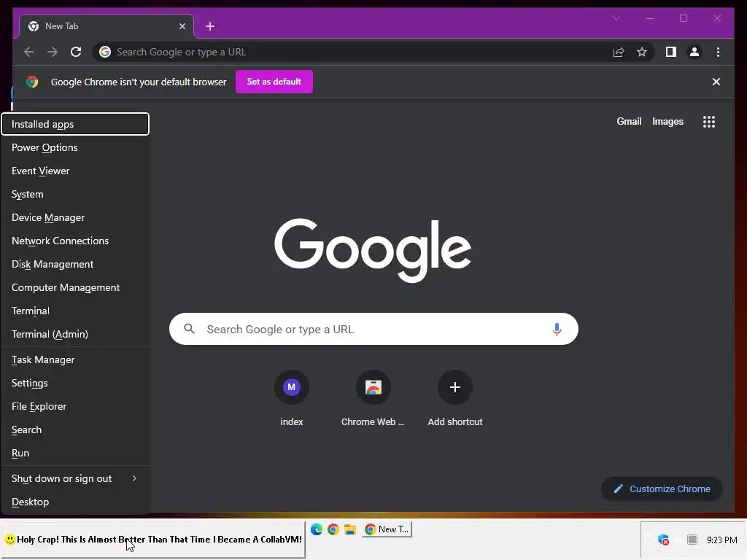Viewport: 747px width, 560px height.
Task: Bookmark this tab with the star icon
Action: point(642,52)
